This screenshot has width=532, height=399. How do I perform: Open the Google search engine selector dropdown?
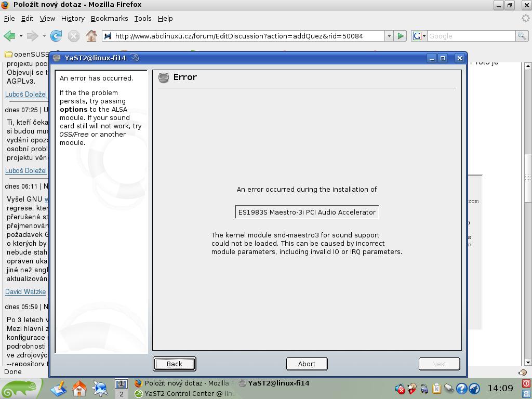[419, 36]
